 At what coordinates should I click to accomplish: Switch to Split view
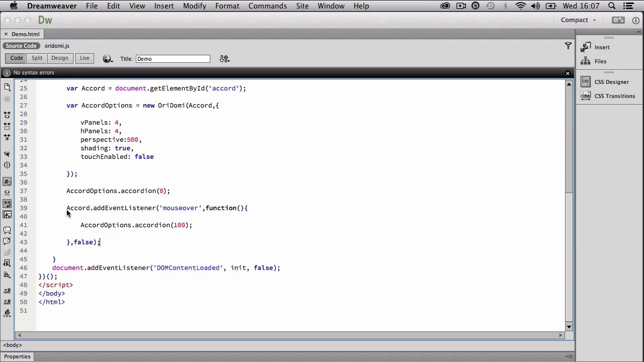click(x=37, y=58)
